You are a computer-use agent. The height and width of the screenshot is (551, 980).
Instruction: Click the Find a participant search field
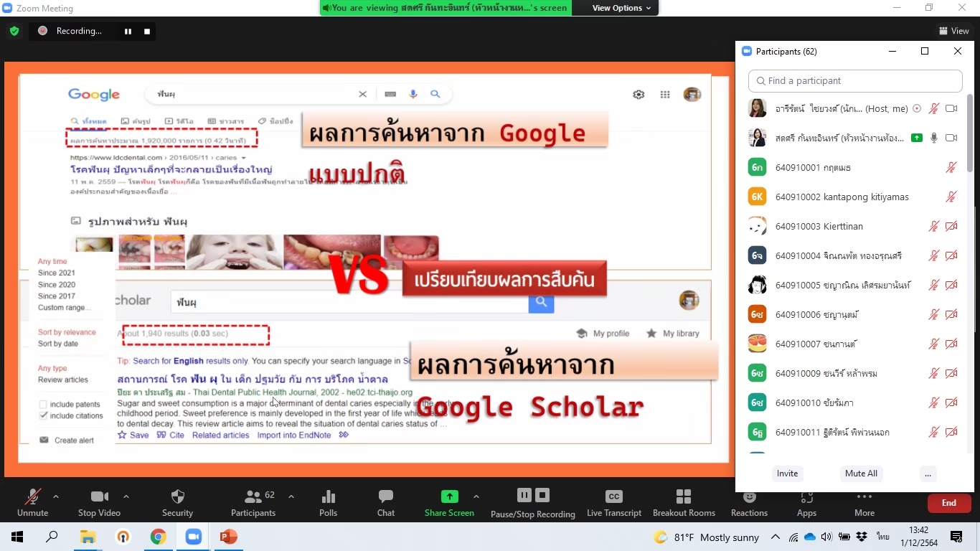pyautogui.click(x=855, y=81)
